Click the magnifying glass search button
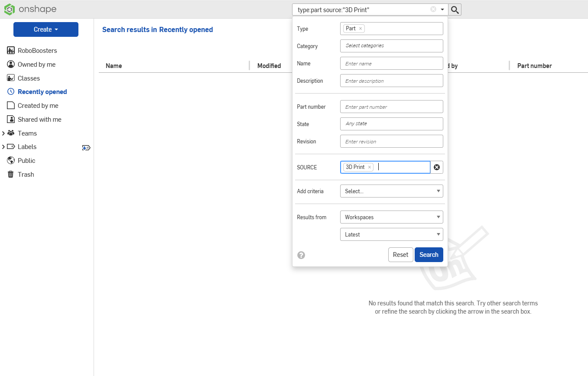588x376 pixels. tap(455, 10)
